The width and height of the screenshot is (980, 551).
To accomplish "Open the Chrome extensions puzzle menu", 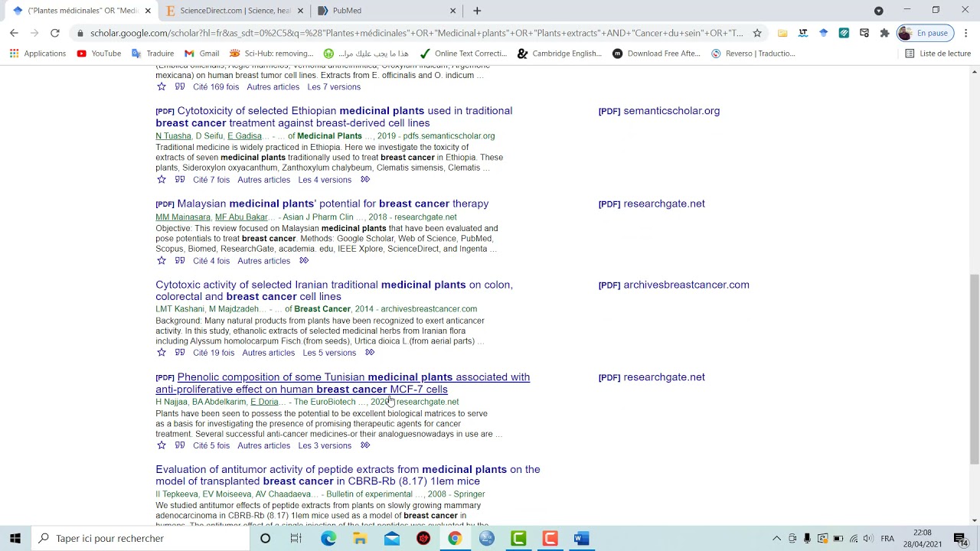I will [884, 33].
